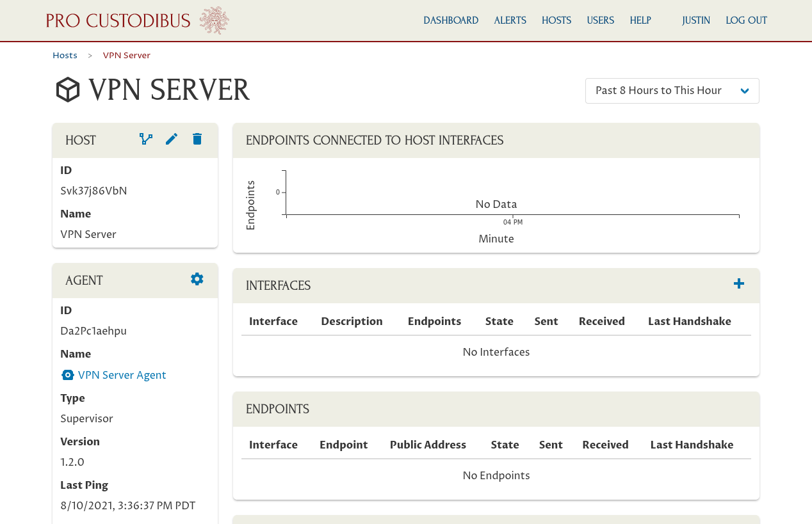Click the No Interfaces message
812x524 pixels.
coord(496,352)
